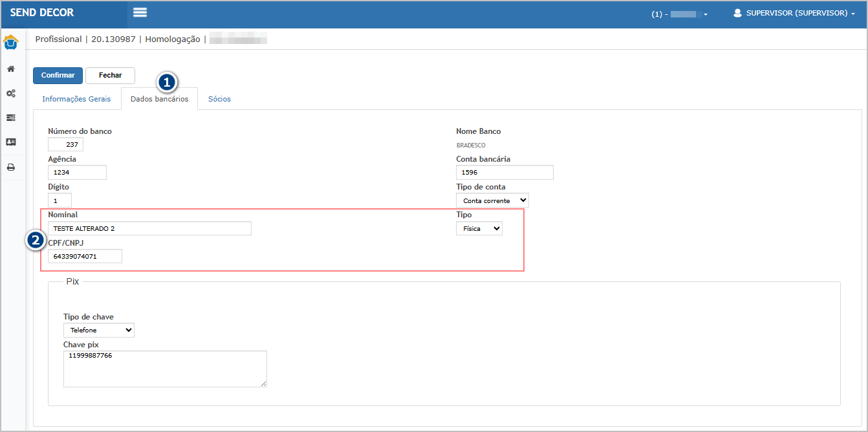Click the server list sidebar icon
This screenshot has width=868, height=432.
(11, 118)
